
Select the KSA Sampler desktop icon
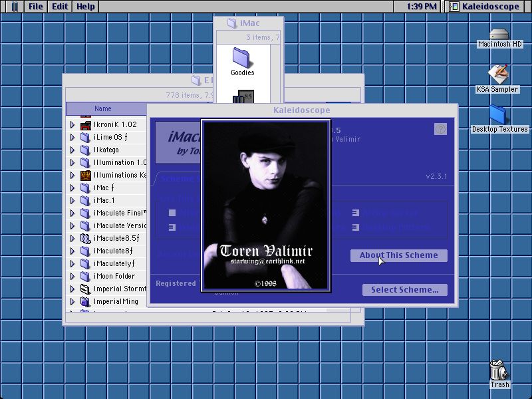point(498,74)
